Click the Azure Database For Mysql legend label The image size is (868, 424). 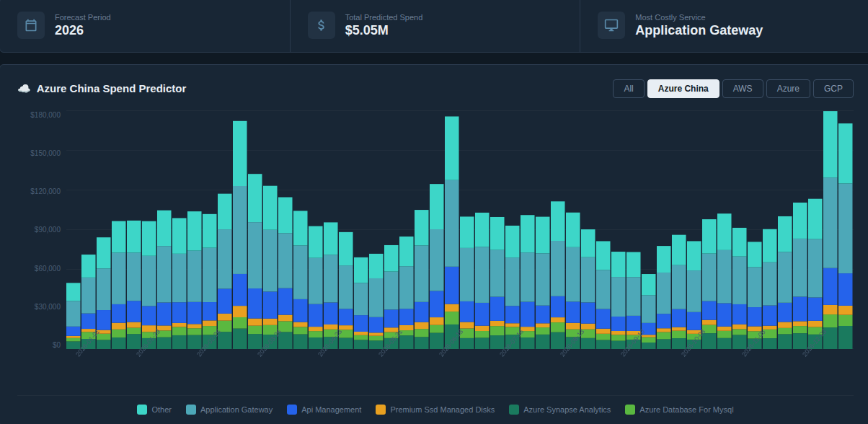686,410
